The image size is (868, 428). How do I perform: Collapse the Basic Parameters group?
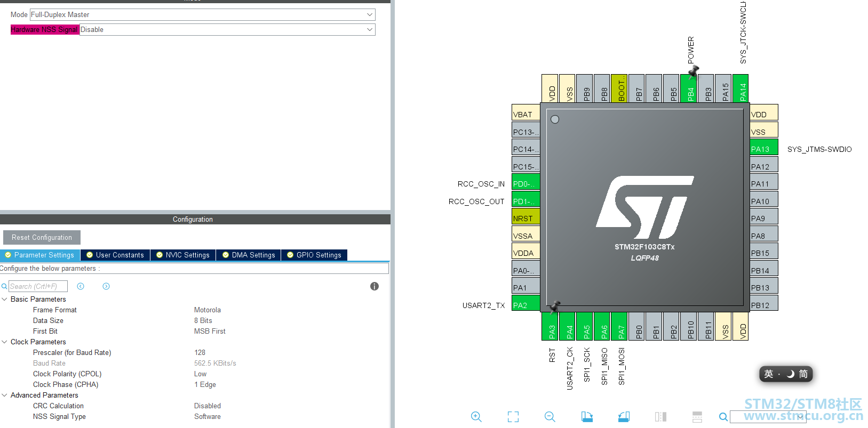pyautogui.click(x=5, y=299)
